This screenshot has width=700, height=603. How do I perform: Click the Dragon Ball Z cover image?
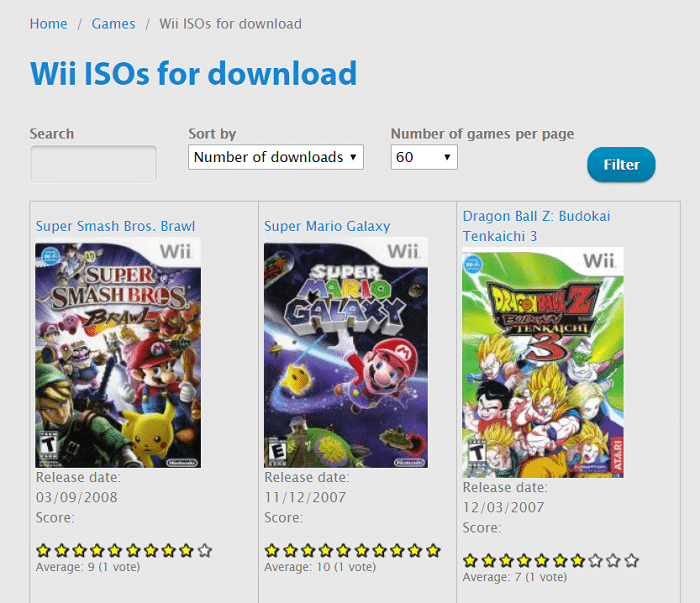[x=543, y=362]
